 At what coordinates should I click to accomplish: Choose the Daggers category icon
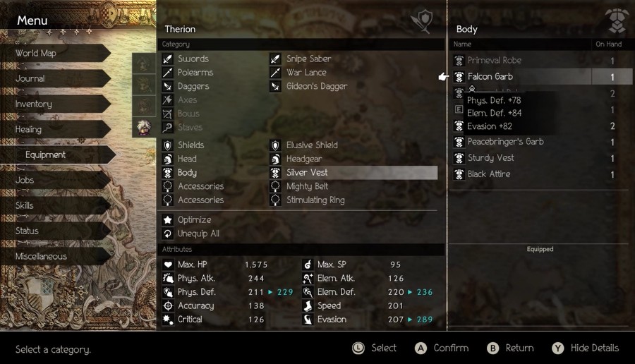(168, 86)
